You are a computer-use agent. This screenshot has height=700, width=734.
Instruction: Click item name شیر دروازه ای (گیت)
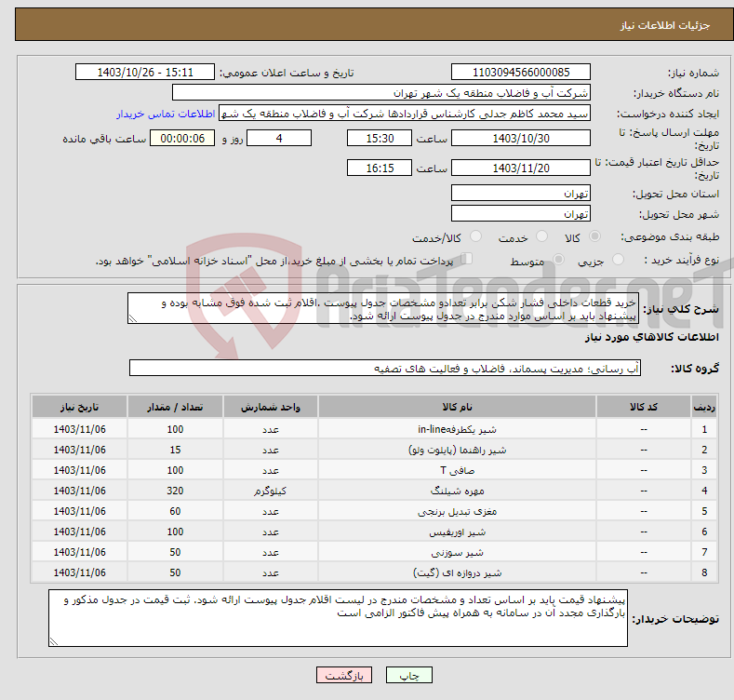click(457, 572)
